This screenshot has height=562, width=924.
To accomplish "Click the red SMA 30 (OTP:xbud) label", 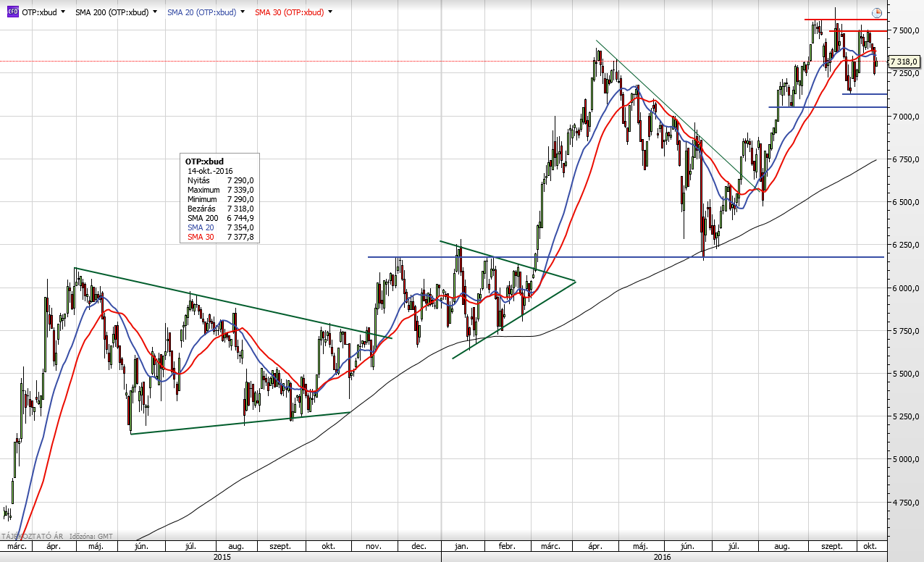I will click(289, 12).
